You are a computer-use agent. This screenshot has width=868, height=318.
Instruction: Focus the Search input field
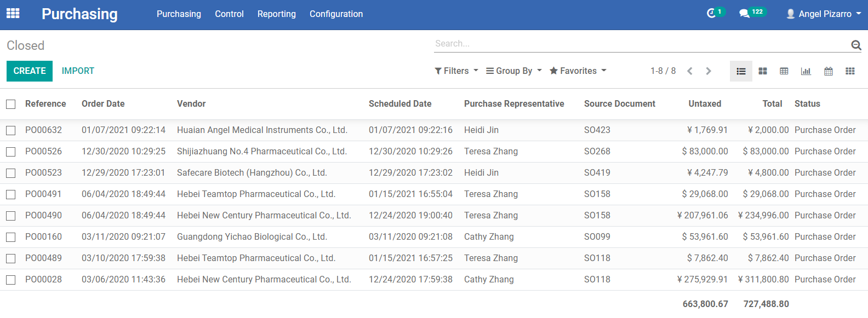pos(641,44)
